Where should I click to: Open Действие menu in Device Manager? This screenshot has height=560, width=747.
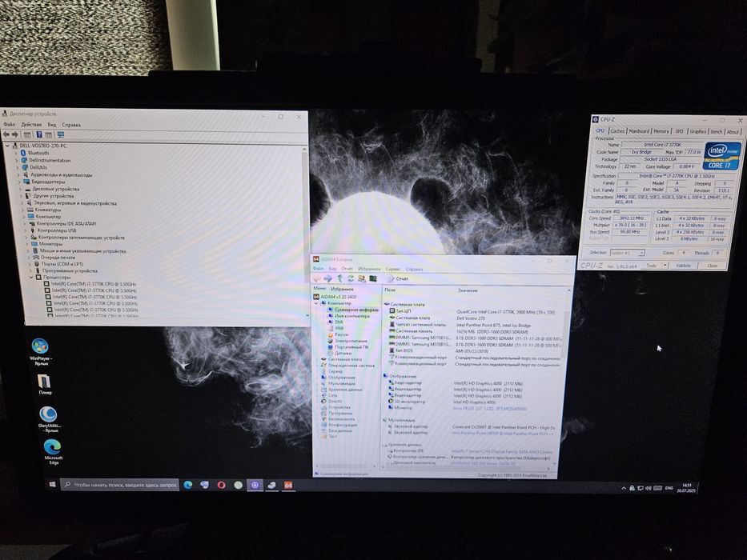(31, 124)
